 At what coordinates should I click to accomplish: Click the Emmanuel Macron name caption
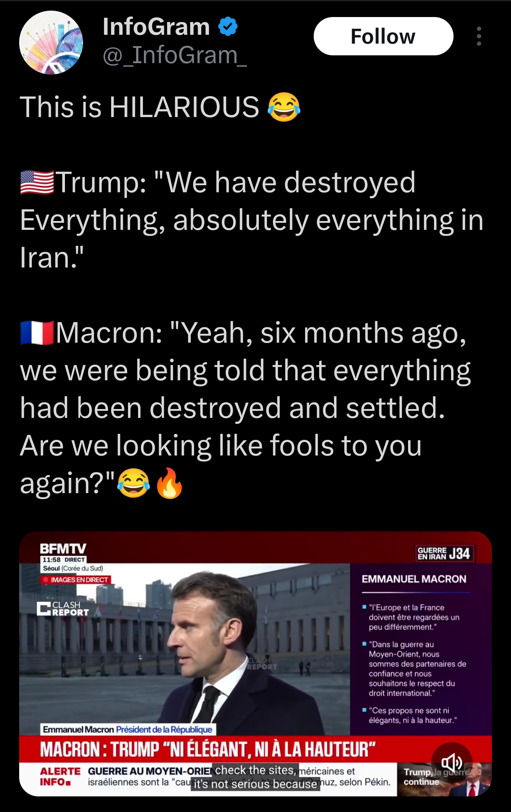pos(128,730)
